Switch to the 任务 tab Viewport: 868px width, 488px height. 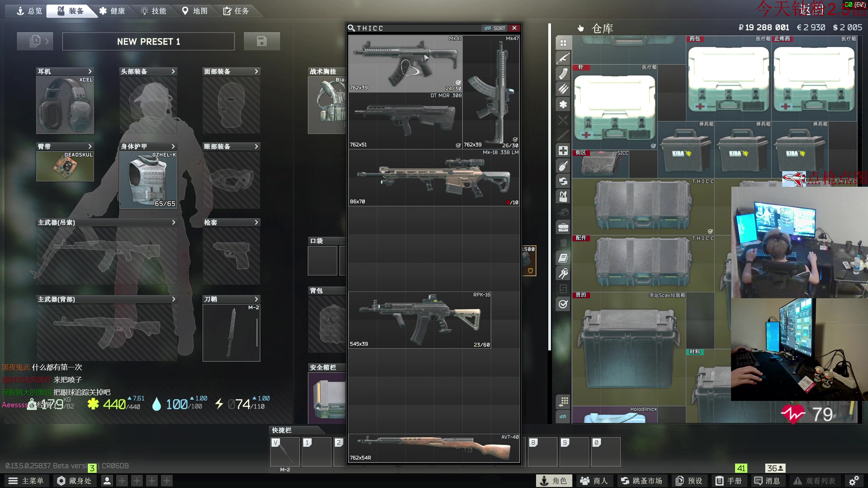click(x=236, y=11)
